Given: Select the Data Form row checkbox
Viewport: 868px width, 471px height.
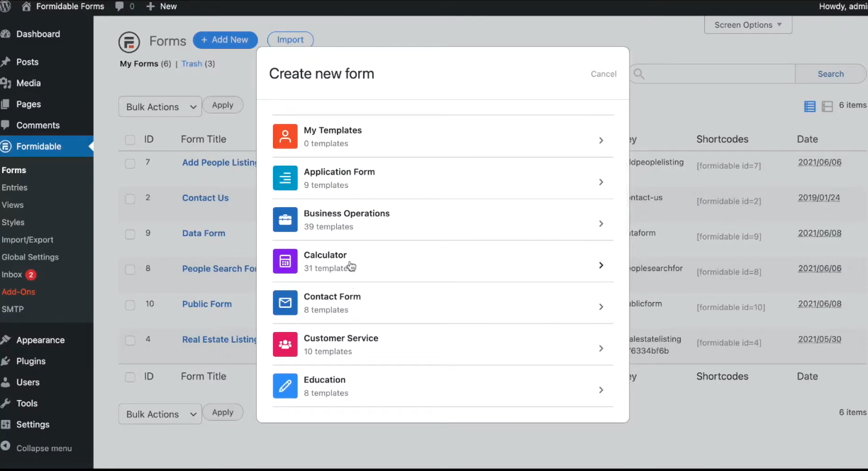Looking at the screenshot, I should click(130, 234).
